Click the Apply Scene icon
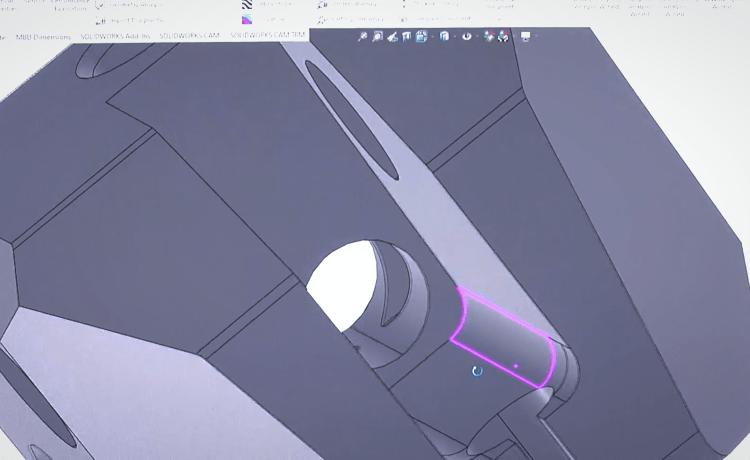This screenshot has height=460, width=750. (x=503, y=36)
